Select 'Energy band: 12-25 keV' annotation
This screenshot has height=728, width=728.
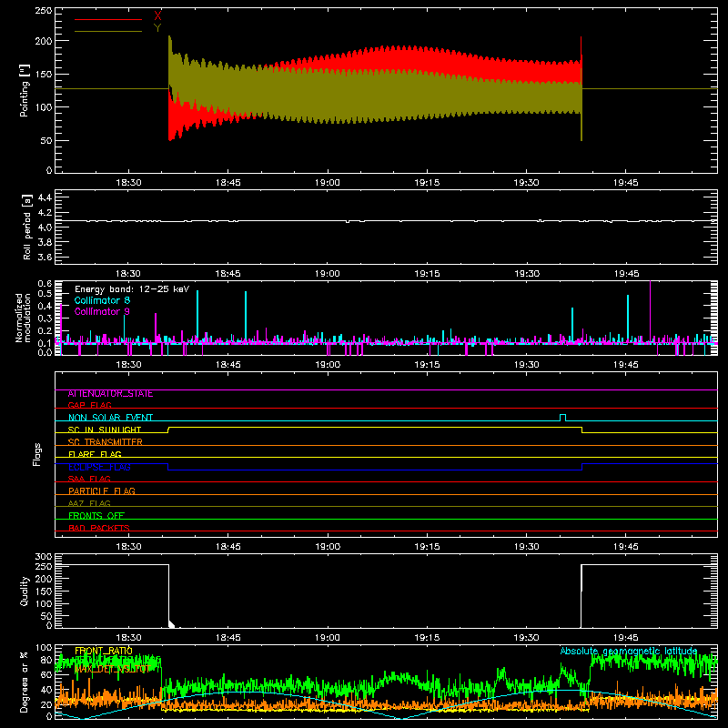pos(132,289)
